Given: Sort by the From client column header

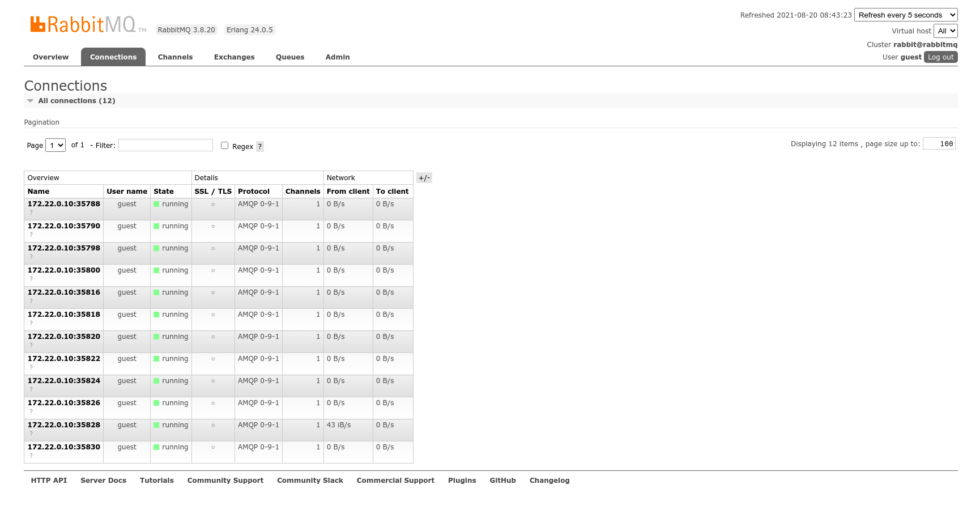Looking at the screenshot, I should point(348,192).
